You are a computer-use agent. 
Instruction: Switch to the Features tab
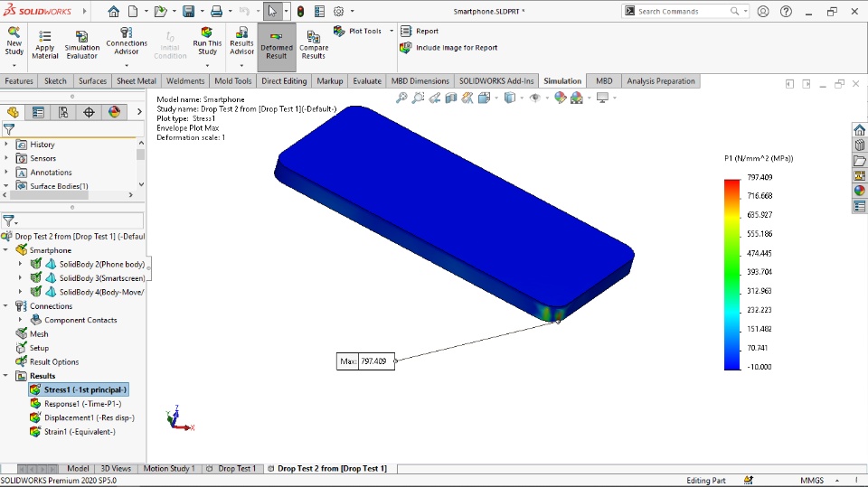19,80
